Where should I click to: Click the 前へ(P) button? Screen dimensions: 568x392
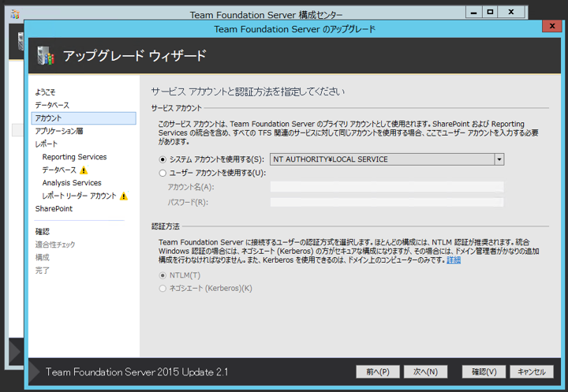tap(378, 371)
